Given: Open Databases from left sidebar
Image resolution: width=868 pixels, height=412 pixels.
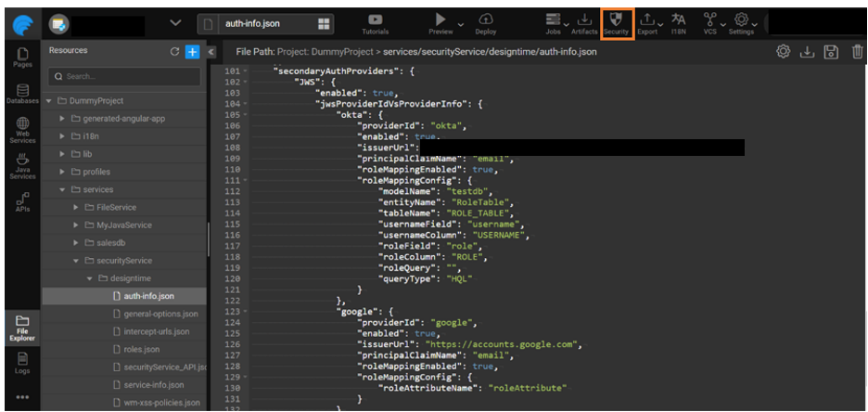Looking at the screenshot, I should coord(22,93).
